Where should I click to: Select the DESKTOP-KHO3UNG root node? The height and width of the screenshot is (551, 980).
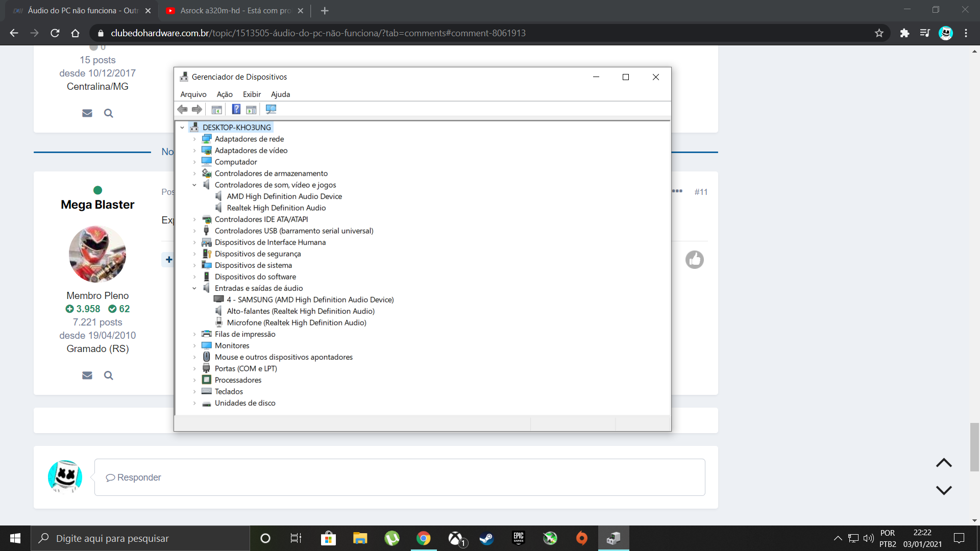pyautogui.click(x=237, y=128)
